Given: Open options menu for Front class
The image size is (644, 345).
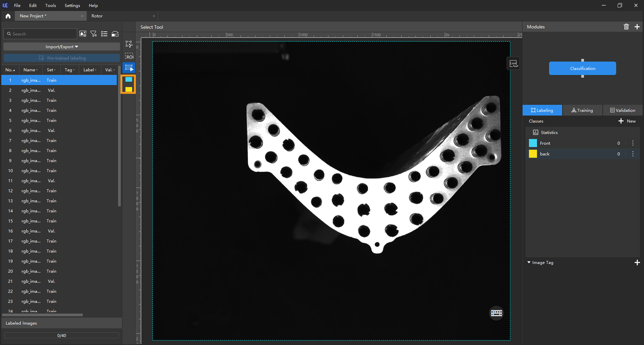Looking at the screenshot, I should pos(633,143).
